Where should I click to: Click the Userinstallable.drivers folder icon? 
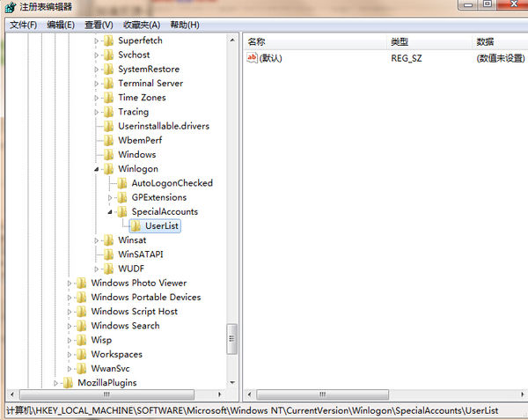108,126
